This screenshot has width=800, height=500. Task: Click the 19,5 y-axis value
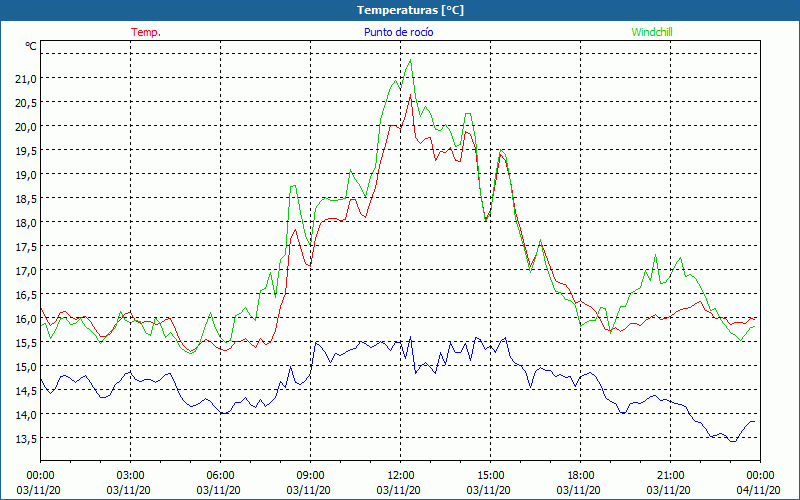[26, 150]
